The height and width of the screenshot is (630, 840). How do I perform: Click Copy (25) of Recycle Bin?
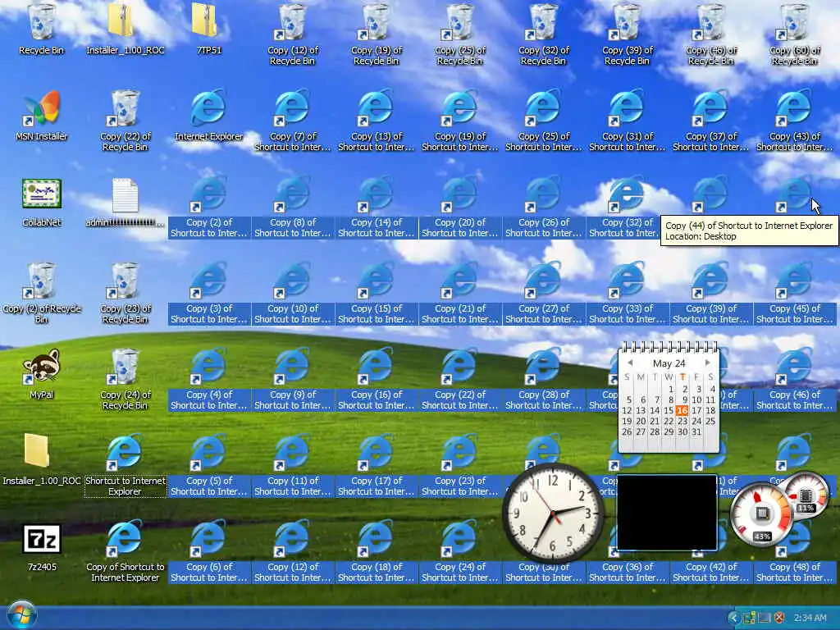(x=459, y=34)
